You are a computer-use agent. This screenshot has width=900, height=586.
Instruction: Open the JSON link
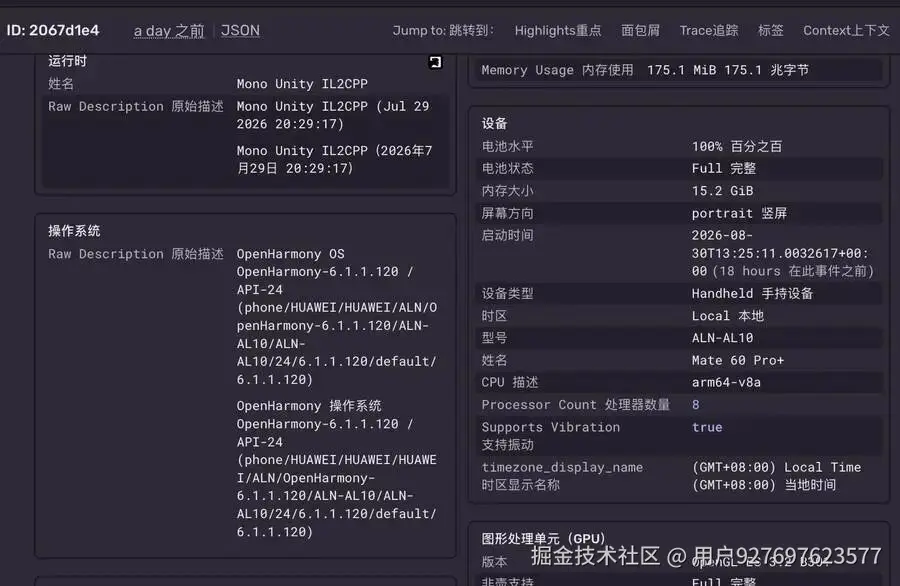coord(240,30)
